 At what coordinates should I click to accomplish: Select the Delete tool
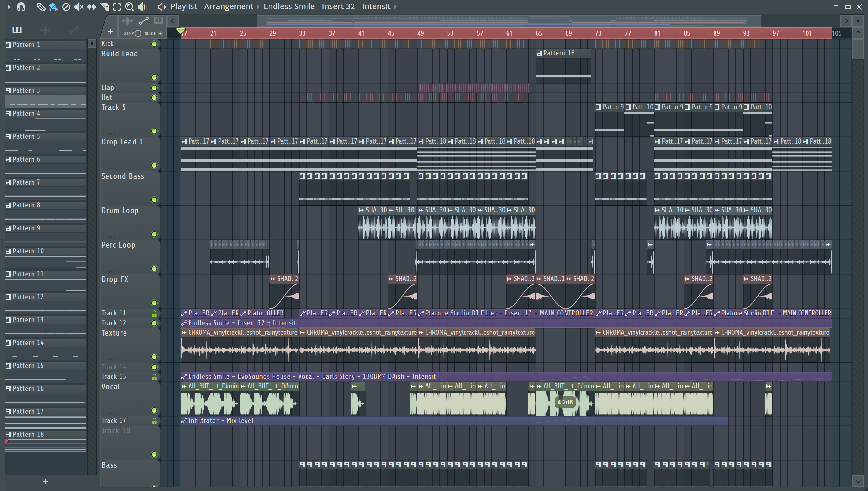(x=66, y=6)
